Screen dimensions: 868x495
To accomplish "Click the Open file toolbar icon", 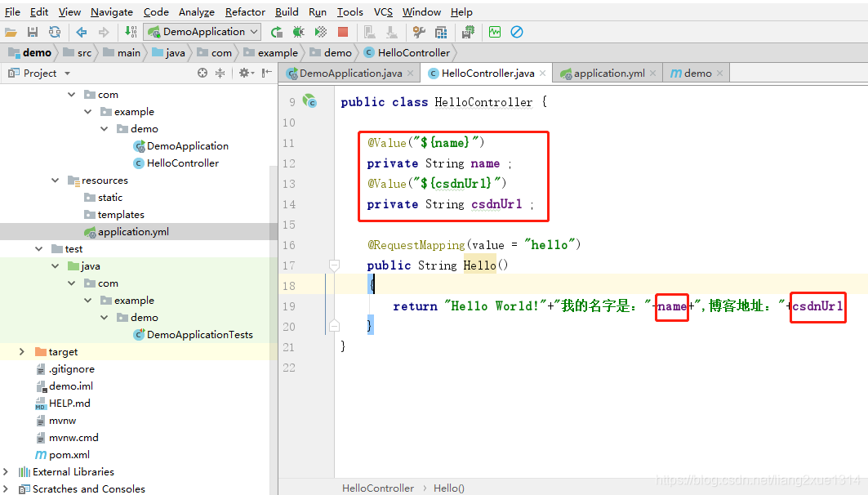I will point(11,32).
